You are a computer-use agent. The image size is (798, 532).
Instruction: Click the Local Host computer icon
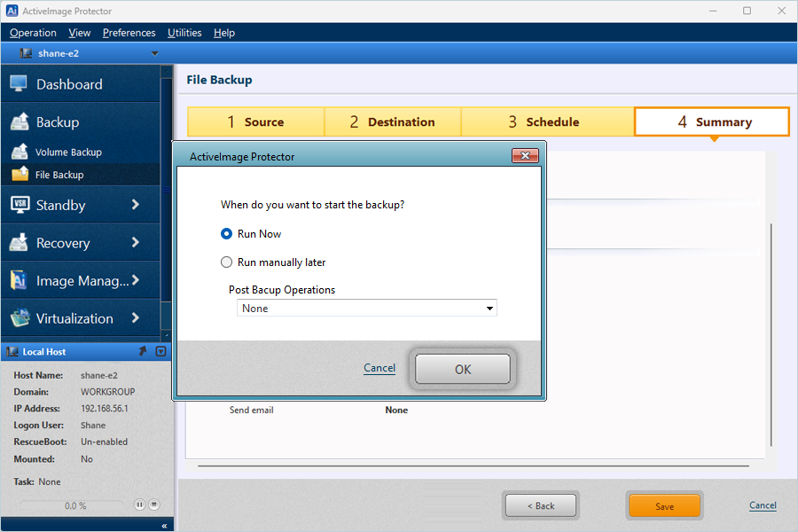pyautogui.click(x=12, y=352)
